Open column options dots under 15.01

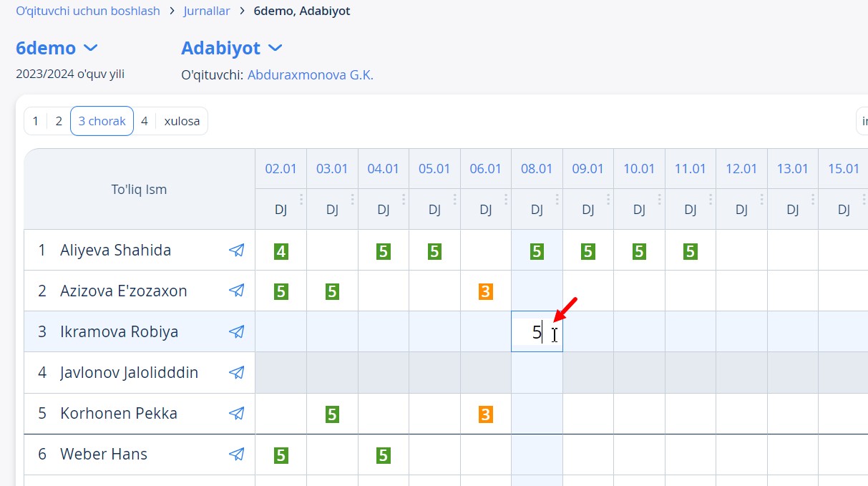point(864,199)
